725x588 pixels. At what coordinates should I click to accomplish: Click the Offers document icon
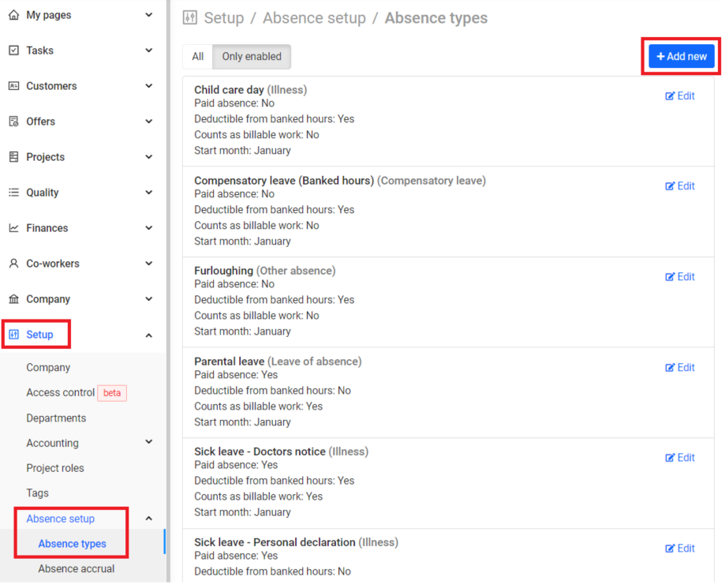click(x=14, y=122)
